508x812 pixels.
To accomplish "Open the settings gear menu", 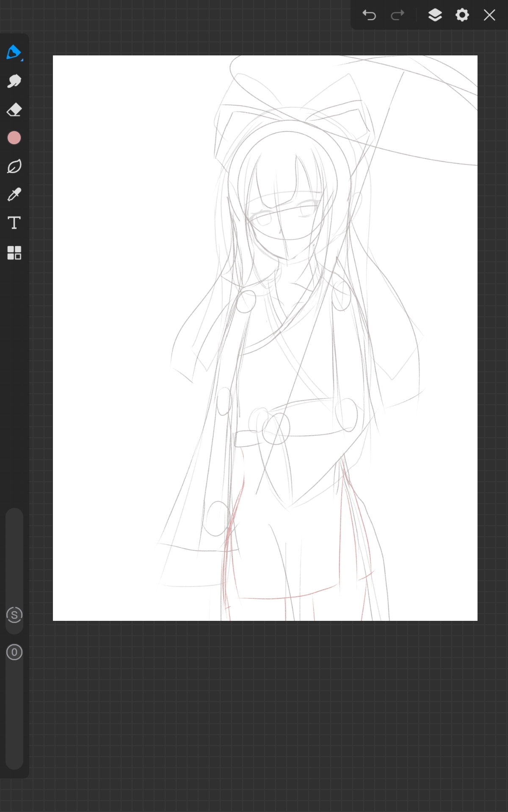I will pyautogui.click(x=462, y=15).
